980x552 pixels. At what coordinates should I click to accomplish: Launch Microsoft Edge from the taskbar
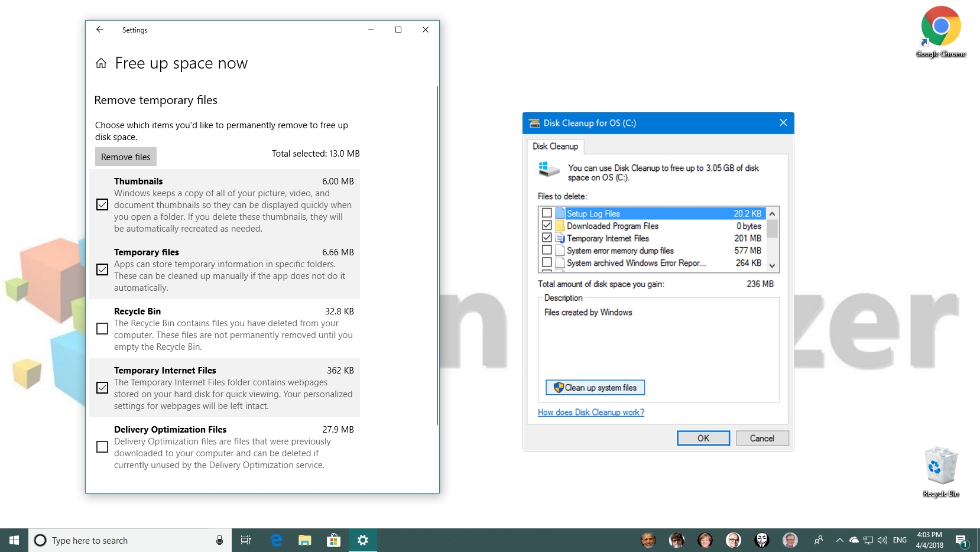click(x=275, y=540)
